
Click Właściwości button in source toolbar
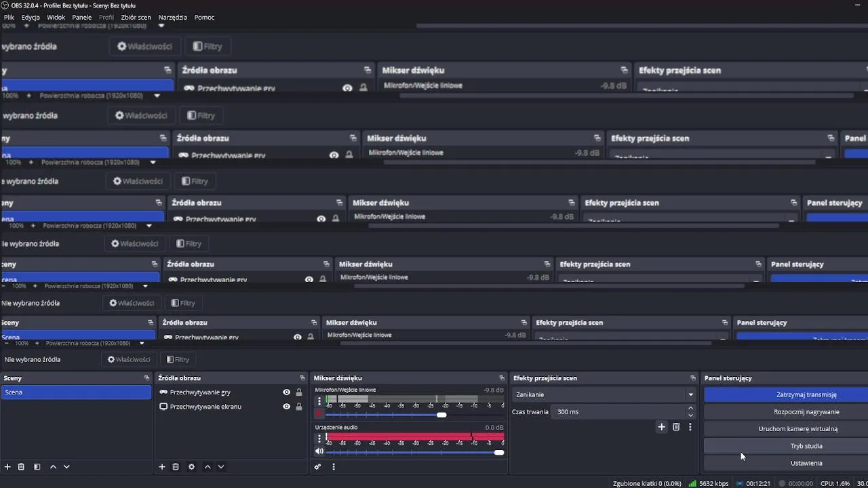pos(129,359)
